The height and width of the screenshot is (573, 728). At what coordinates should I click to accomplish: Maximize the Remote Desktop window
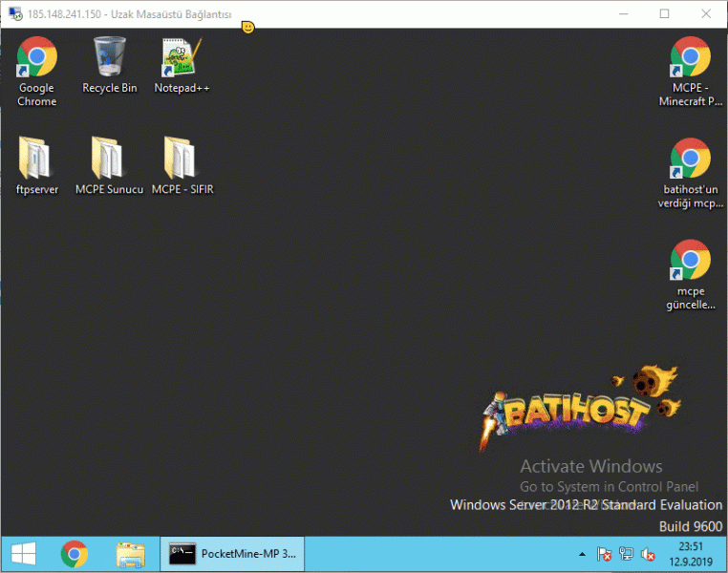664,14
